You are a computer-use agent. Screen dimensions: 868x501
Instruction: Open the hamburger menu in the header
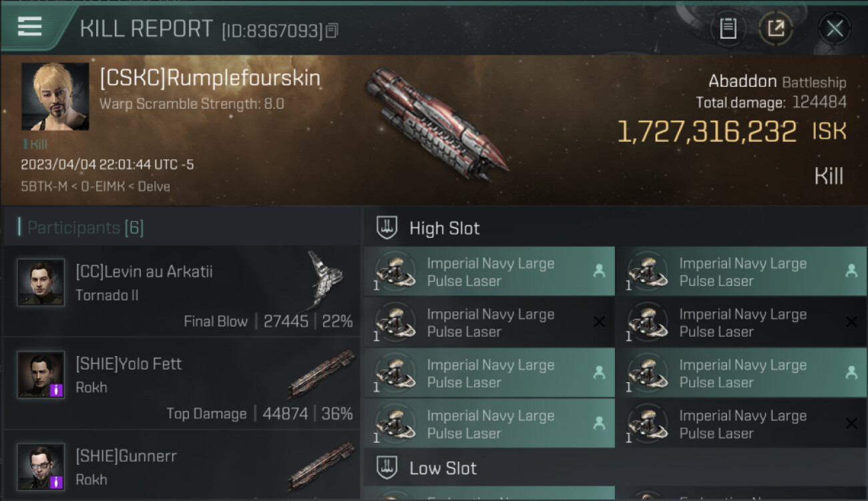click(29, 27)
